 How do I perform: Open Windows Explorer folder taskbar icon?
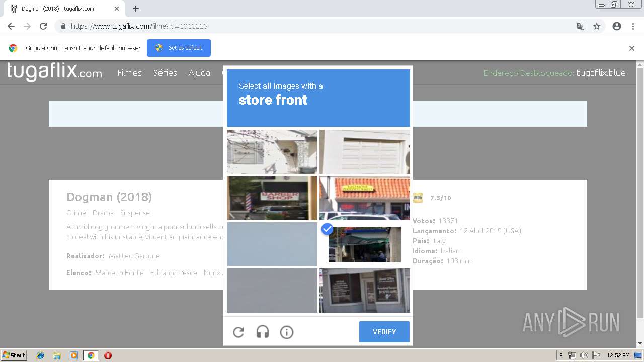point(57,355)
